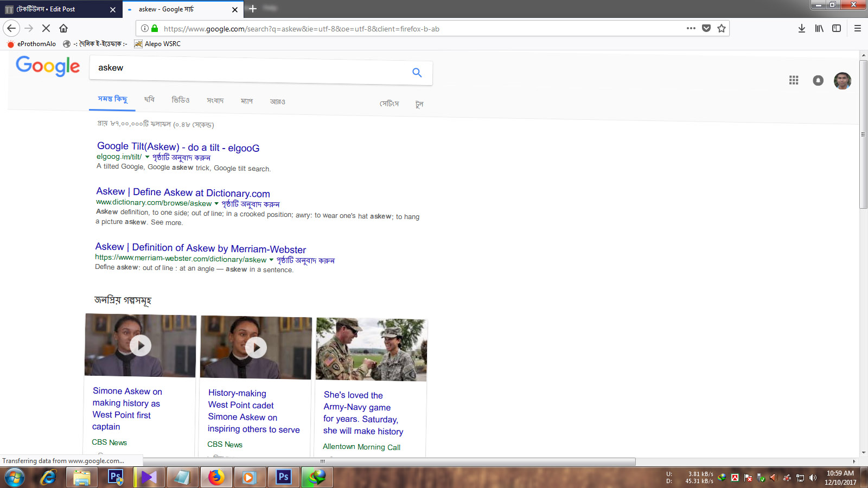
Task: Expand dropdown arrow beside merriam-webster URL
Action: pos(271,260)
